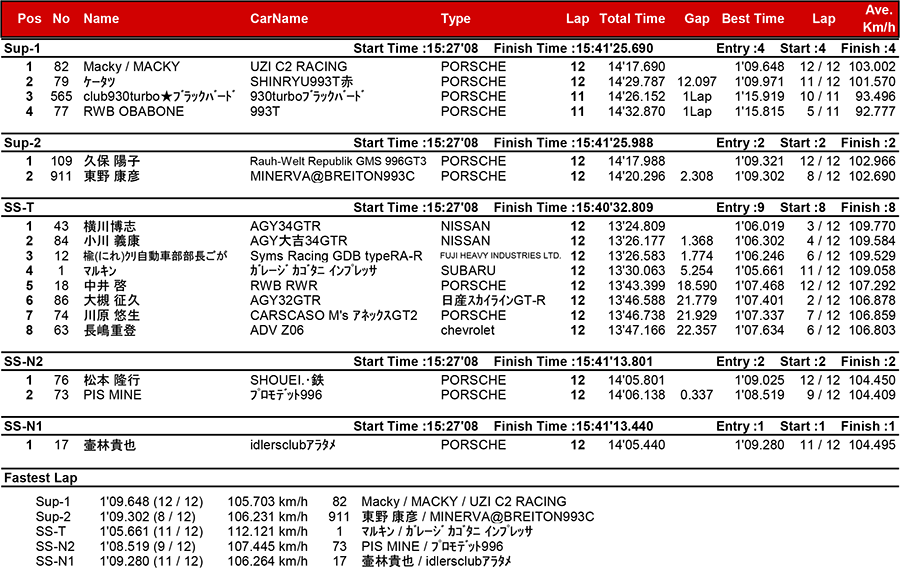The height and width of the screenshot is (568, 900).
Task: Click car name 'idlersclubアラタメ' in SS-N1 table
Action: pos(293,445)
